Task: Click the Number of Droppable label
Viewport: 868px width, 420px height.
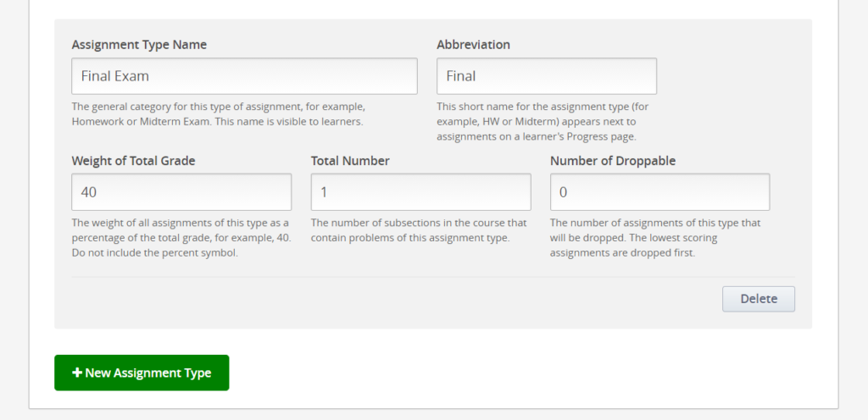Action: click(x=613, y=161)
